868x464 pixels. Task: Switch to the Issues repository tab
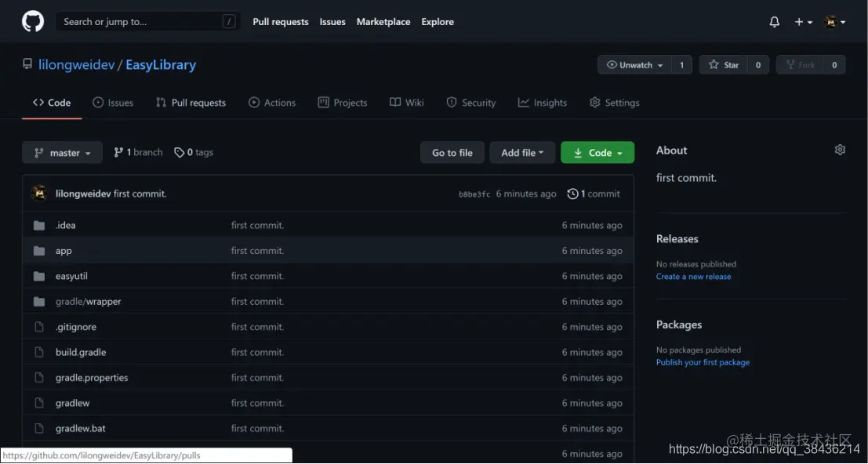(113, 103)
